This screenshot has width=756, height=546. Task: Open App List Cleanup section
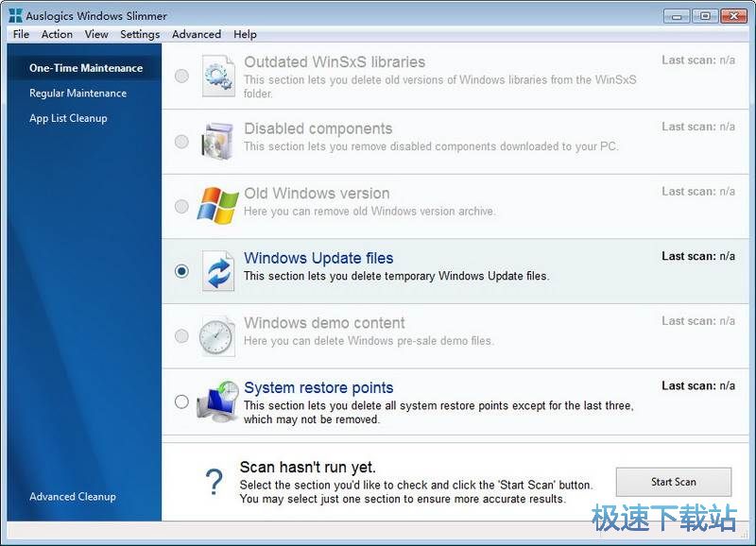[x=68, y=118]
